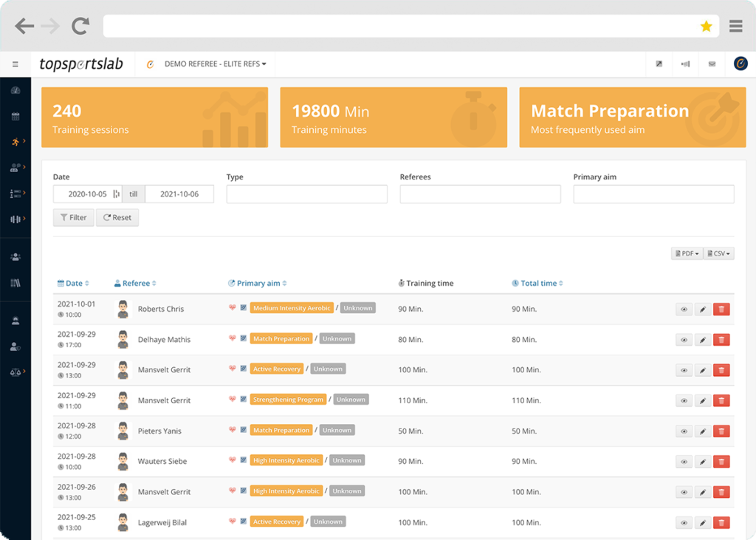756x540 pixels.
Task: View details of Roberts Chris's training with the eye icon
Action: [684, 309]
